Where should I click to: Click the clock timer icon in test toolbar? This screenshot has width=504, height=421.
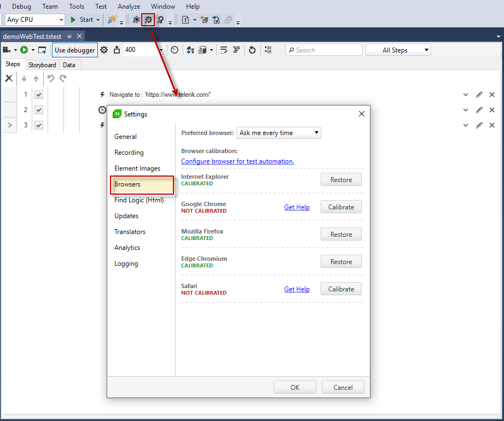pos(175,50)
